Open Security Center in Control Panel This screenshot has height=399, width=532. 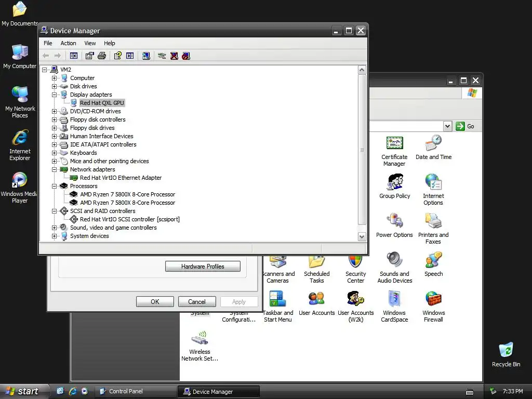click(355, 270)
